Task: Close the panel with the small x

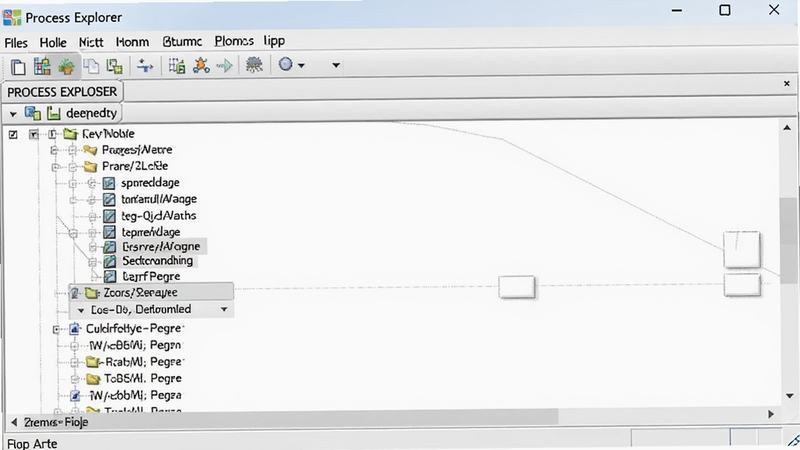Action: pyautogui.click(x=787, y=83)
